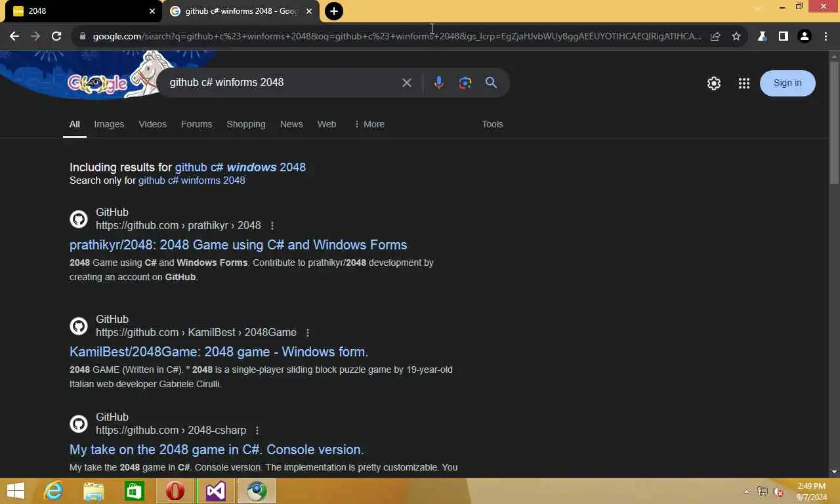Select the All results tab
This screenshot has height=504, width=840.
click(x=75, y=124)
